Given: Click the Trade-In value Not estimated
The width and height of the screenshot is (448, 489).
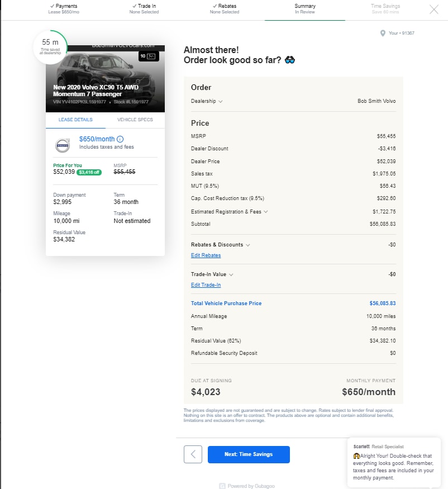Looking at the screenshot, I should tap(132, 221).
